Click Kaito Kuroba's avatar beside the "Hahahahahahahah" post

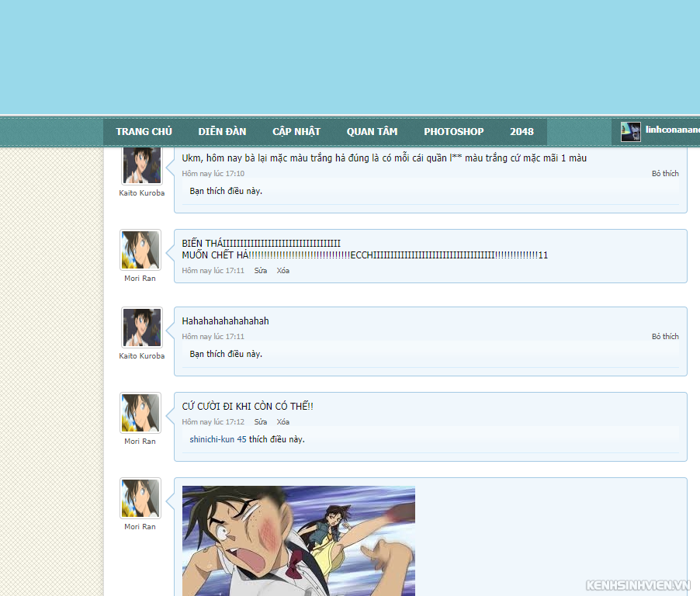tap(142, 327)
